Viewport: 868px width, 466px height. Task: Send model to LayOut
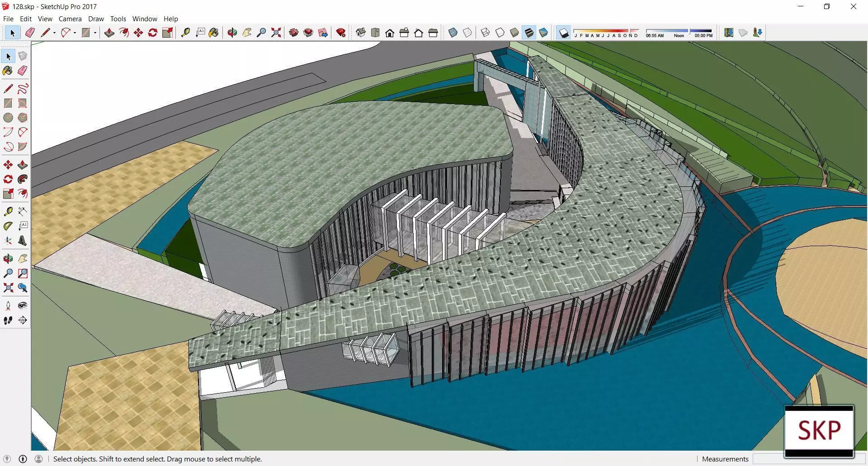(323, 33)
